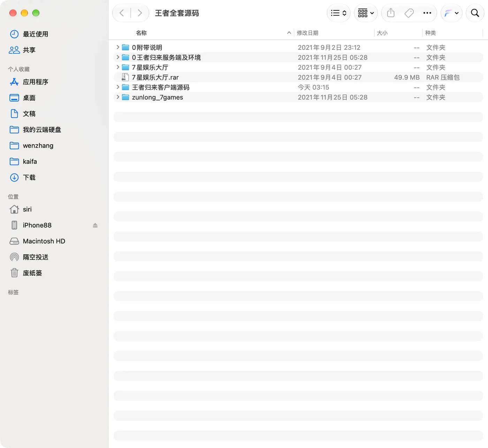
Task: Sort by 种类 column header
Action: (430, 33)
